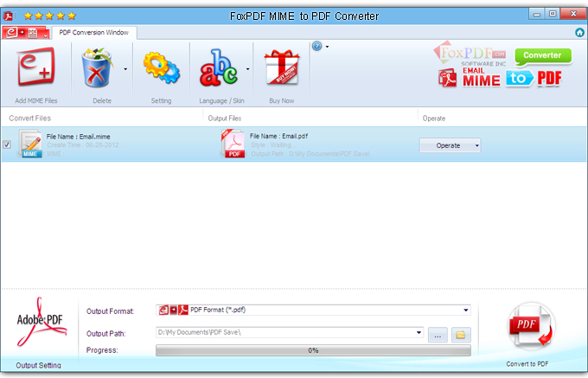Viewport: 588px width, 378px height.
Task: Click the Style : Waiting text
Action: pos(272,144)
